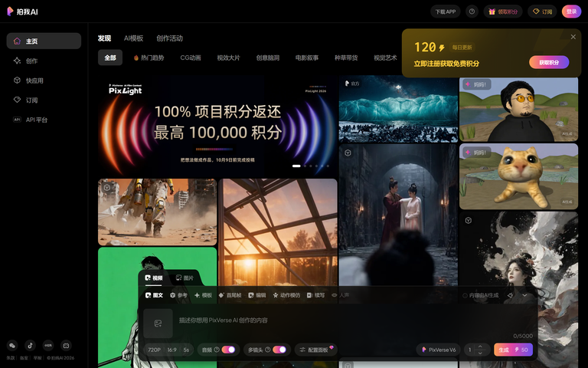
Task: Switch to the AI模板 tab
Action: 133,38
